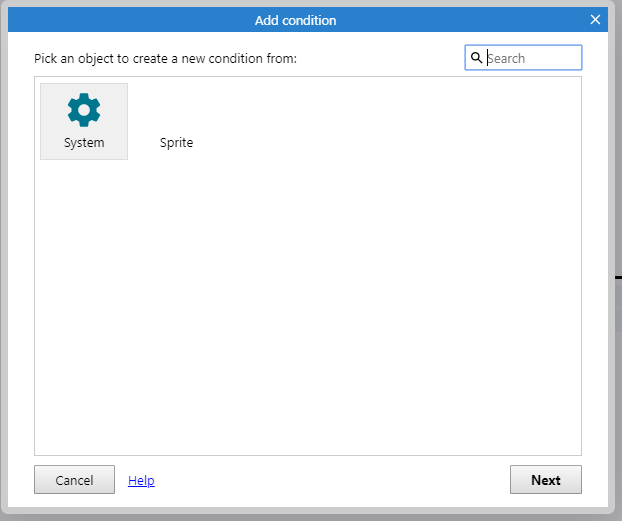This screenshot has width=622, height=521.
Task: Click the Add condition title bar
Action: (296, 20)
